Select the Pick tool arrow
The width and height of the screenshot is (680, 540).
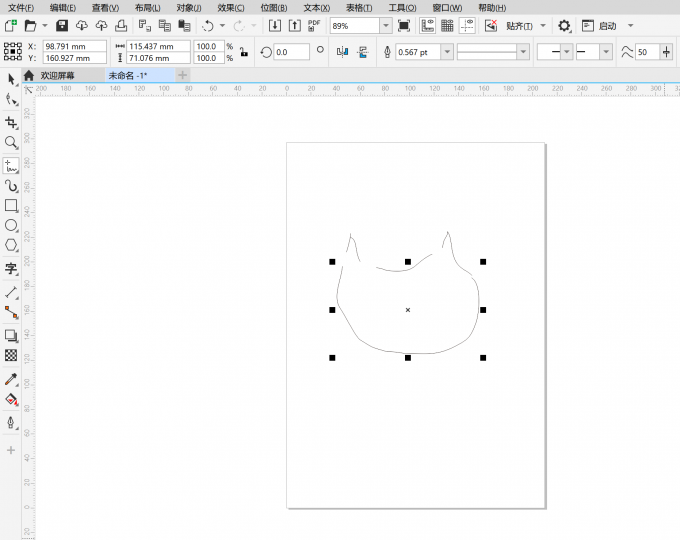tap(11, 79)
